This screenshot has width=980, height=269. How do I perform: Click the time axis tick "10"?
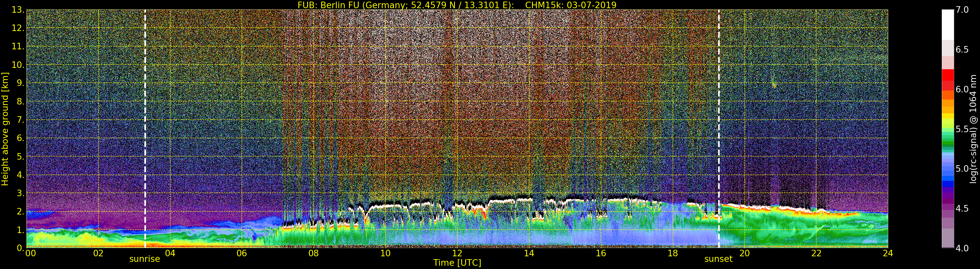pyautogui.click(x=385, y=253)
